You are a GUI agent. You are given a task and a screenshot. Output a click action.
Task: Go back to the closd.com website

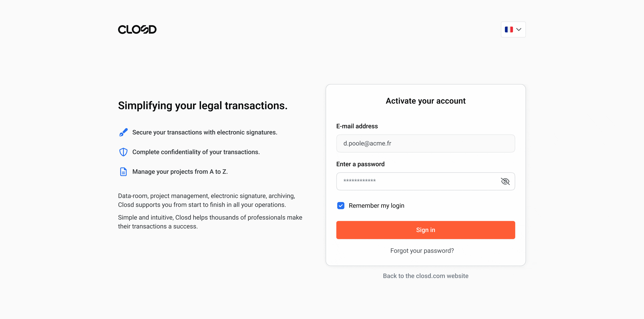[426, 276]
